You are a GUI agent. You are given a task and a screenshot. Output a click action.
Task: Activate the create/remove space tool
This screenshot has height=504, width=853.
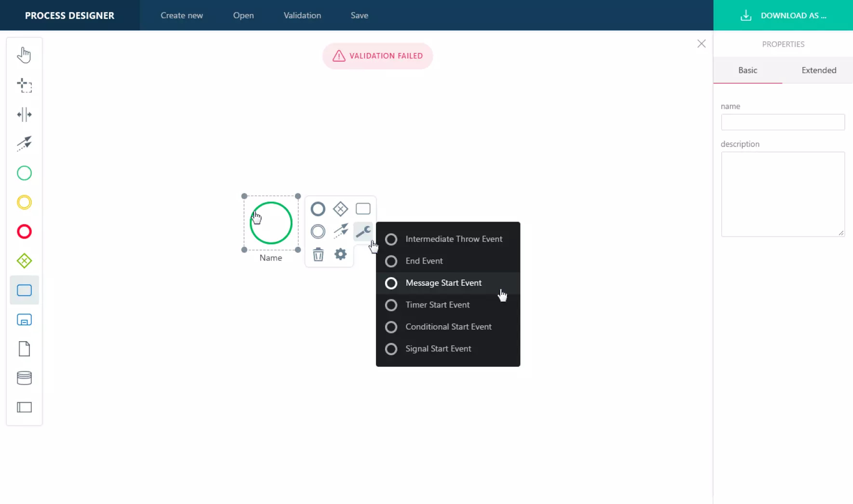[x=24, y=115]
